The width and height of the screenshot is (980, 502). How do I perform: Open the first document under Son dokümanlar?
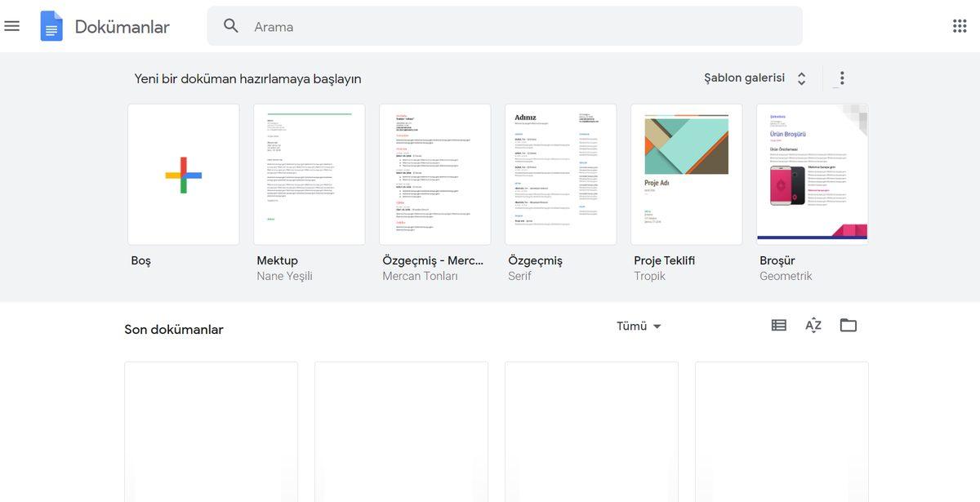click(x=211, y=433)
